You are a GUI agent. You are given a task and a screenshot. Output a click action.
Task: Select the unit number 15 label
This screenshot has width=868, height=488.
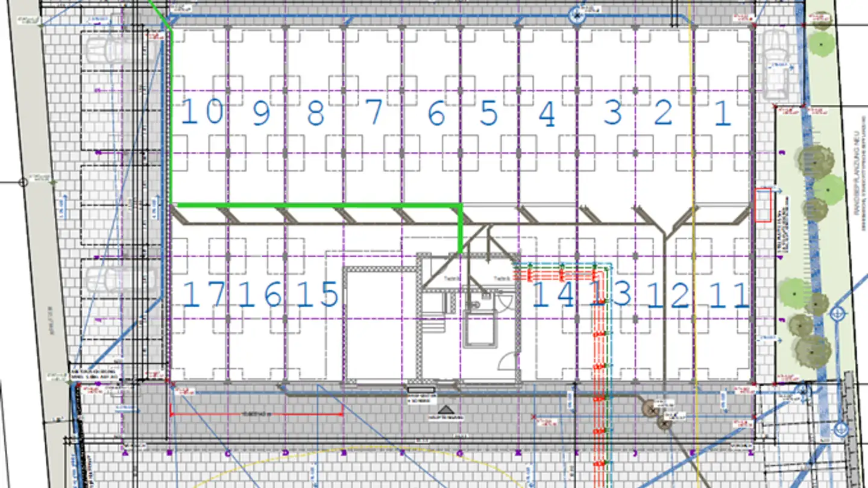(318, 295)
